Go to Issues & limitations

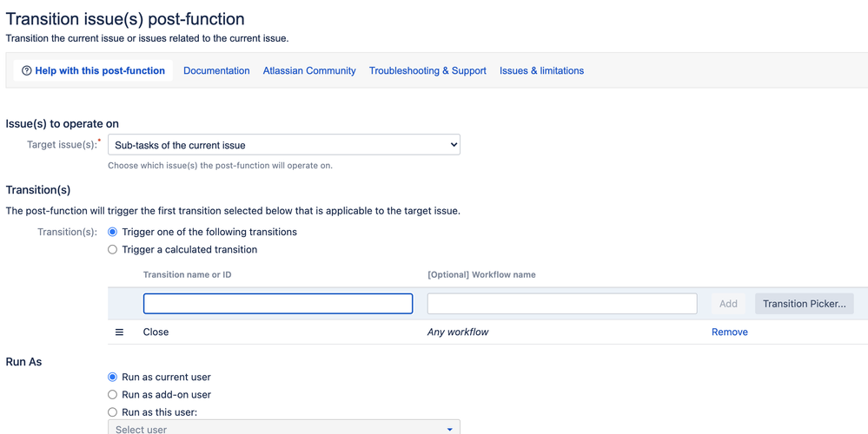[541, 71]
